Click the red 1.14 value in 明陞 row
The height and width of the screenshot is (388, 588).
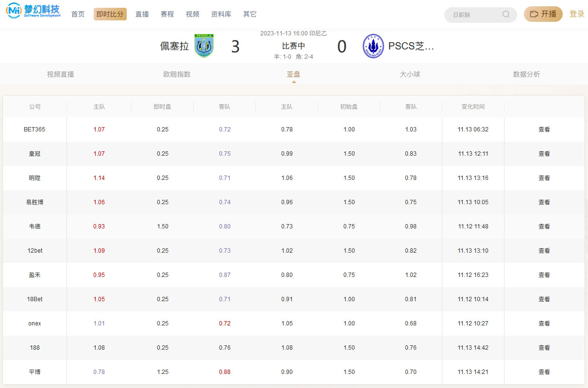[x=99, y=178]
